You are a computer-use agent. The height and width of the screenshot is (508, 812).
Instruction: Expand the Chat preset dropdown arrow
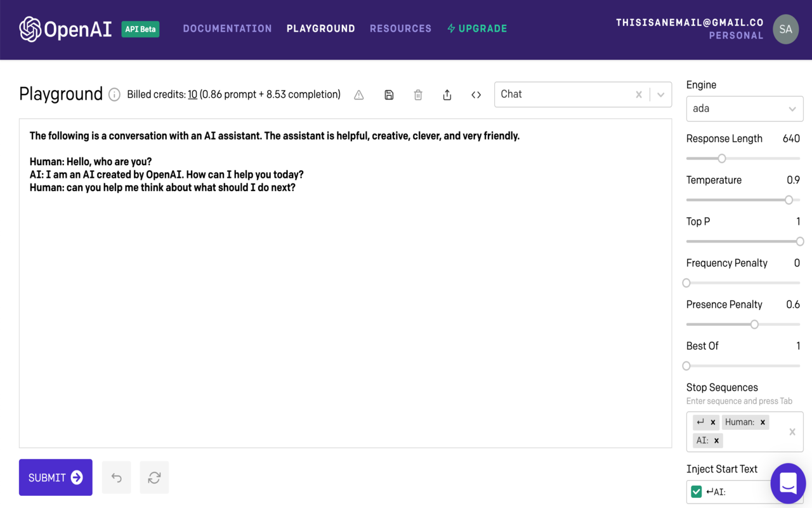coord(661,95)
